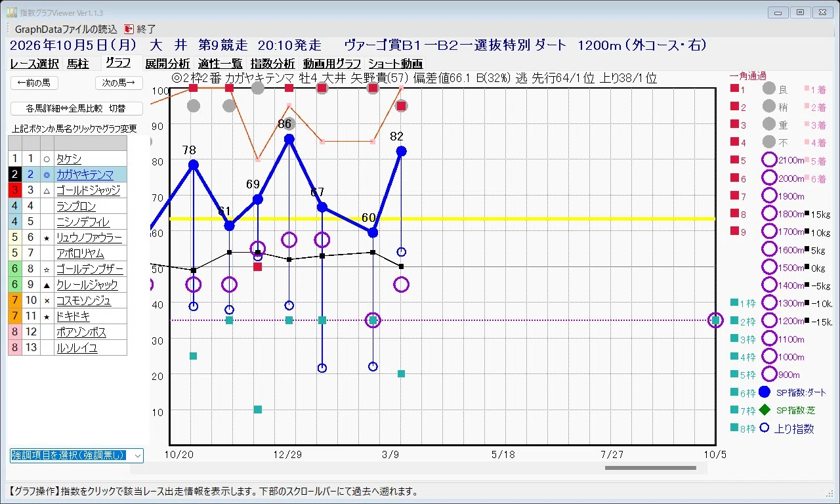The width and height of the screenshot is (840, 504).
Task: Open GraphDataファイルの読込 menu item
Action: (x=66, y=29)
